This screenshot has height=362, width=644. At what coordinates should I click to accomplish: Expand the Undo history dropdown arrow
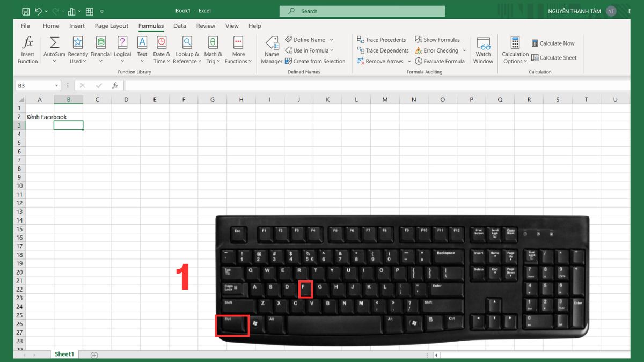tap(46, 11)
